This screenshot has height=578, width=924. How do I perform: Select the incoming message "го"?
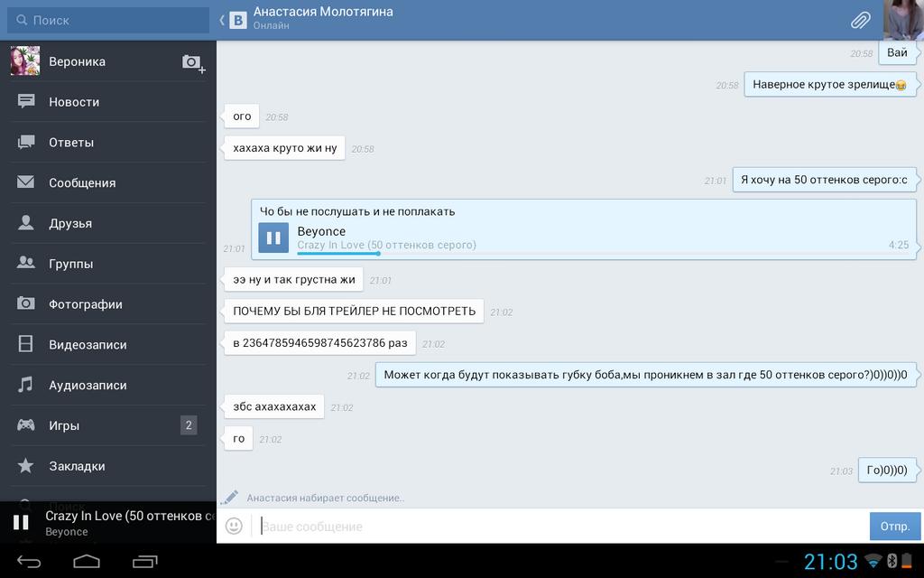coord(238,438)
